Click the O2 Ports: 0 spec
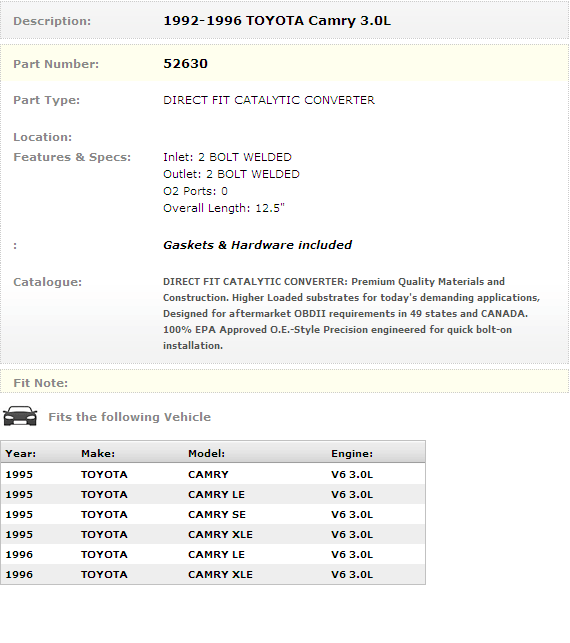 click(195, 191)
